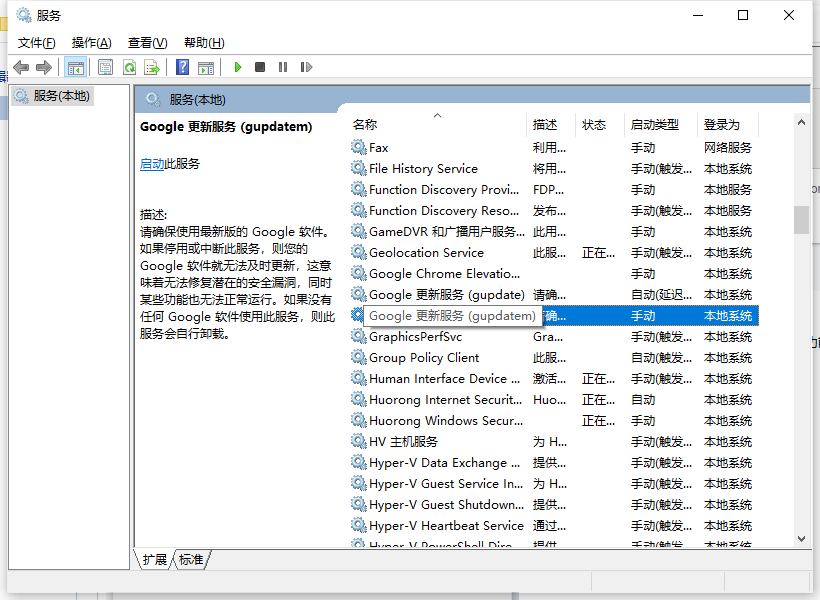Click the gear icon of File History Service
Screen dimensions: 820x600
pos(358,168)
